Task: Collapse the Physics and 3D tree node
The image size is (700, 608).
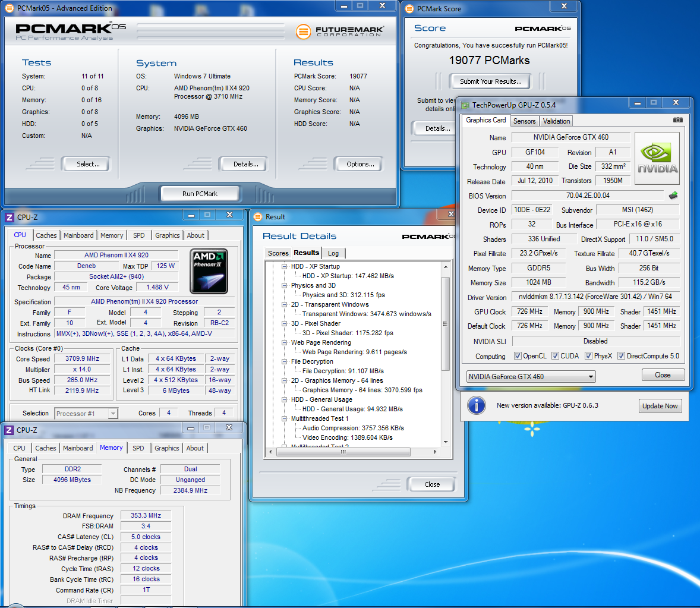Action: coord(285,286)
